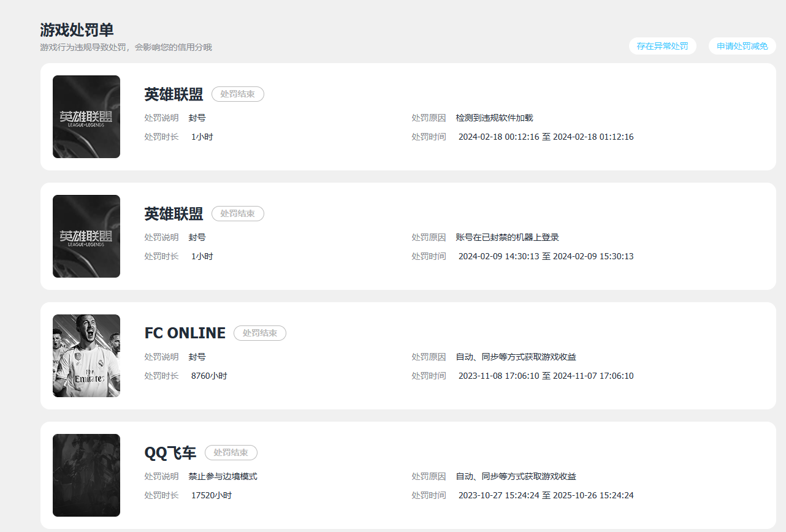The image size is (786, 532).
Task: Click the 存在异常处罚 button
Action: pyautogui.click(x=662, y=46)
